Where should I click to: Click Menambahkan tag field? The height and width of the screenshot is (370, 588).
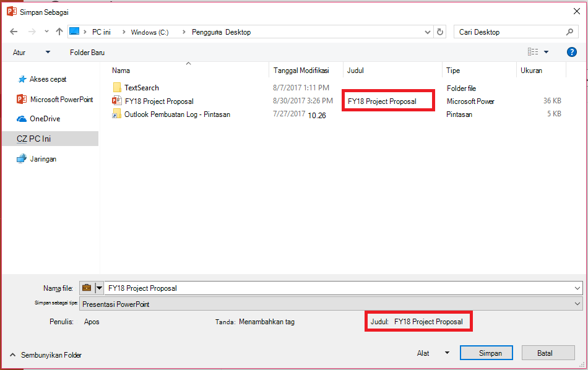[x=267, y=322]
